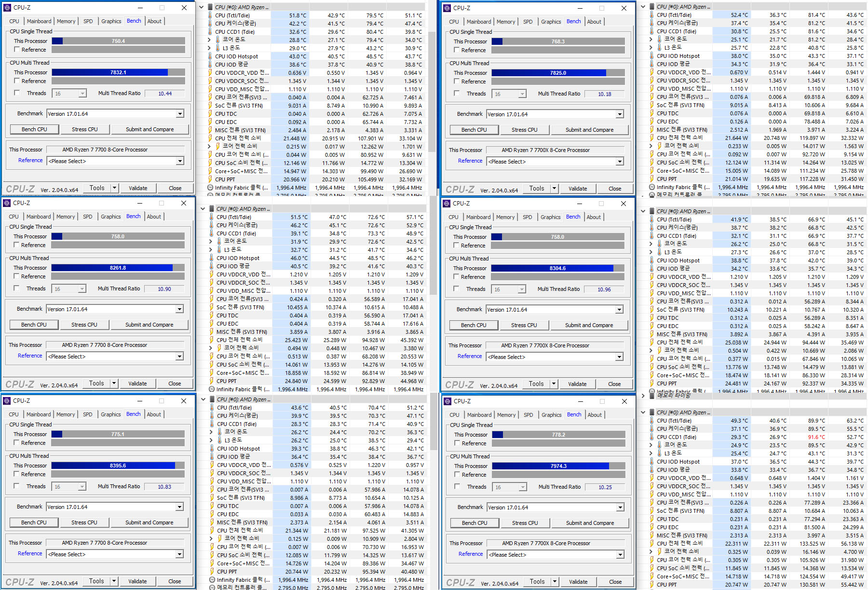Expand 코어 온도 row reading 28.8 °C
The image size is (868, 590).
click(x=209, y=40)
